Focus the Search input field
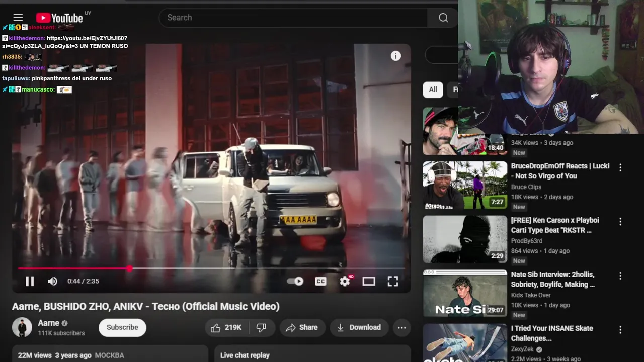This screenshot has height=362, width=644. pos(293,18)
